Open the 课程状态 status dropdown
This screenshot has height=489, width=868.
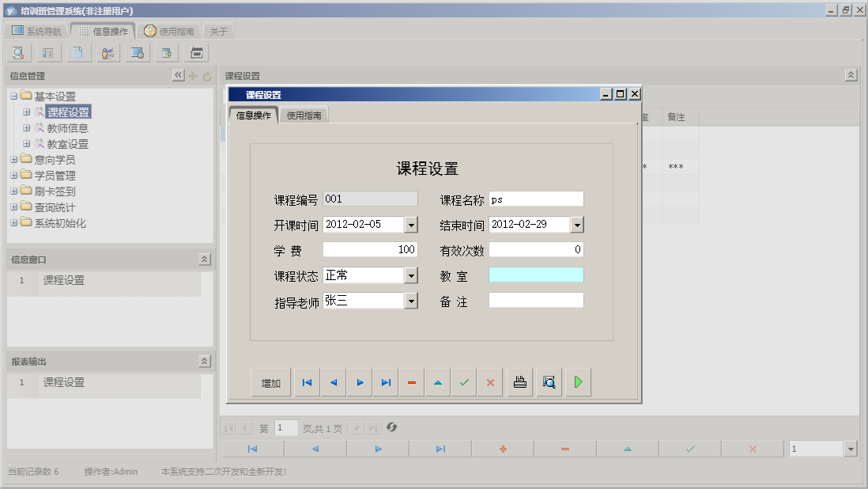pos(410,275)
